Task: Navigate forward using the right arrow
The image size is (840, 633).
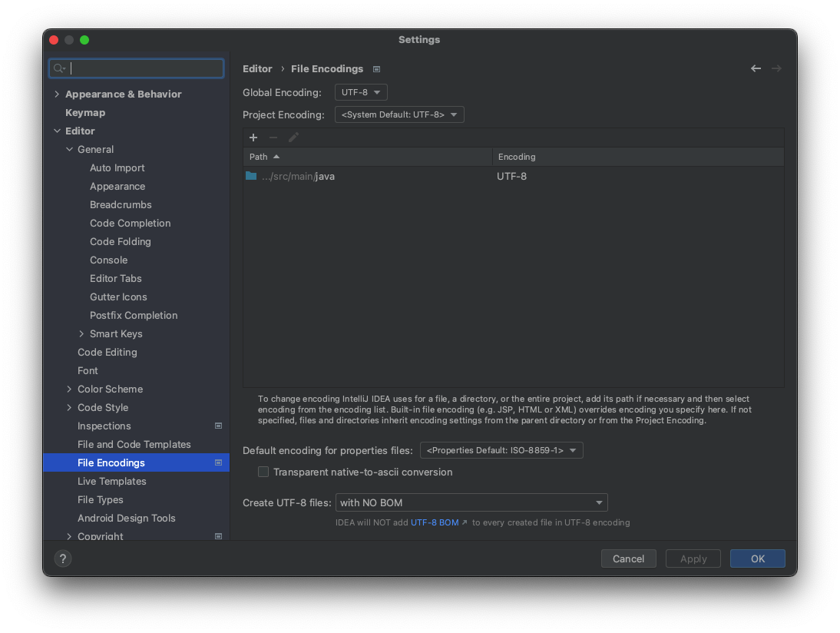Action: [x=776, y=68]
